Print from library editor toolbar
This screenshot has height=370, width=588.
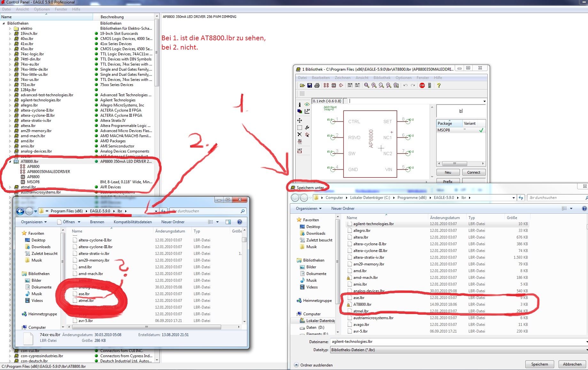pyautogui.click(x=317, y=85)
